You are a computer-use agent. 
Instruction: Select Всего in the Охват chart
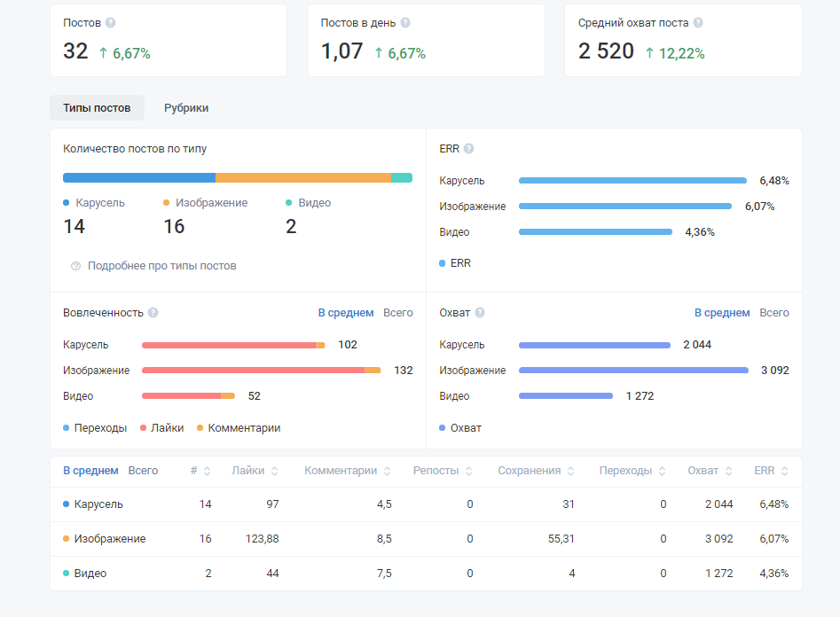coord(774,312)
